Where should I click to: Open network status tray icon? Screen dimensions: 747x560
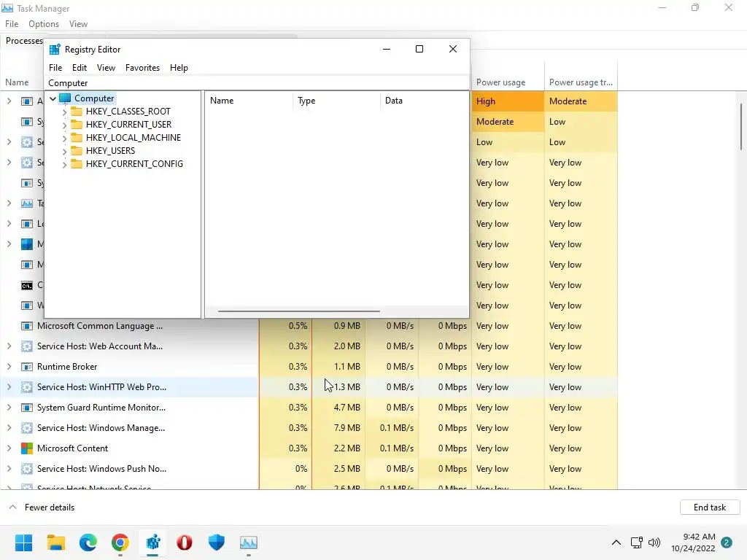pos(636,542)
